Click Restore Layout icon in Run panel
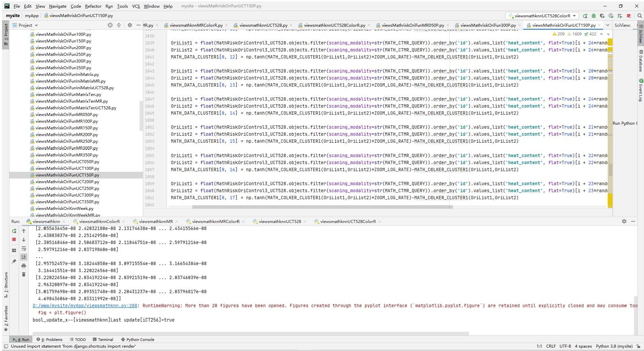Viewport: 644px width, 351px height. pos(14,250)
